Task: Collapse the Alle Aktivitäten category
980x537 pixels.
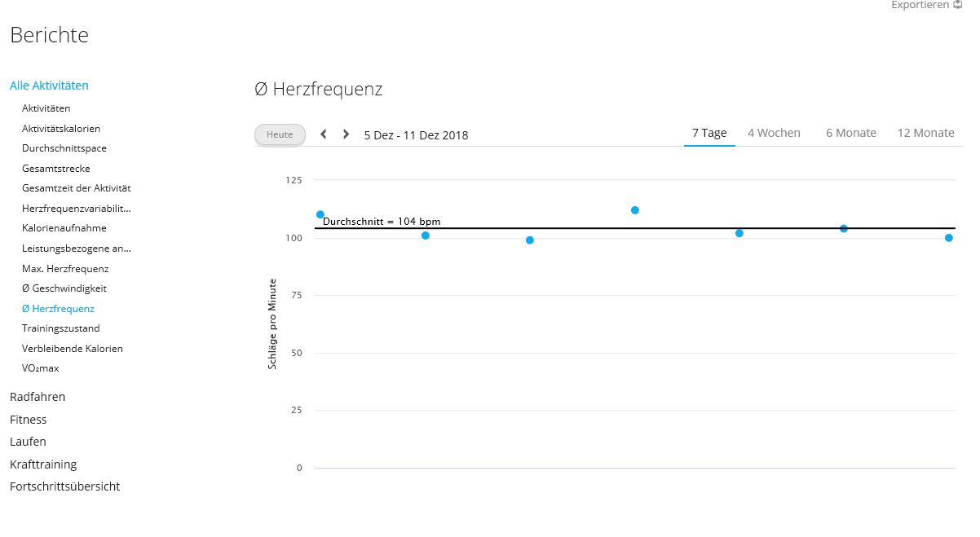Action: point(49,86)
